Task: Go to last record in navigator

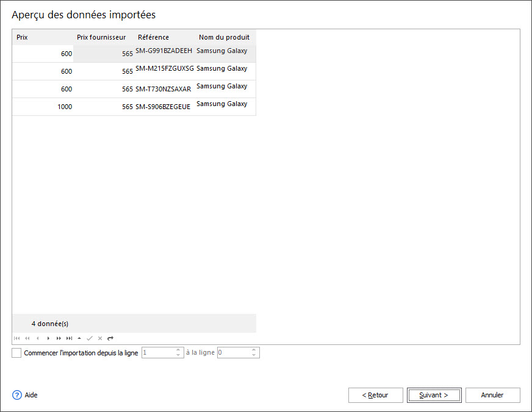Action: 69,338
